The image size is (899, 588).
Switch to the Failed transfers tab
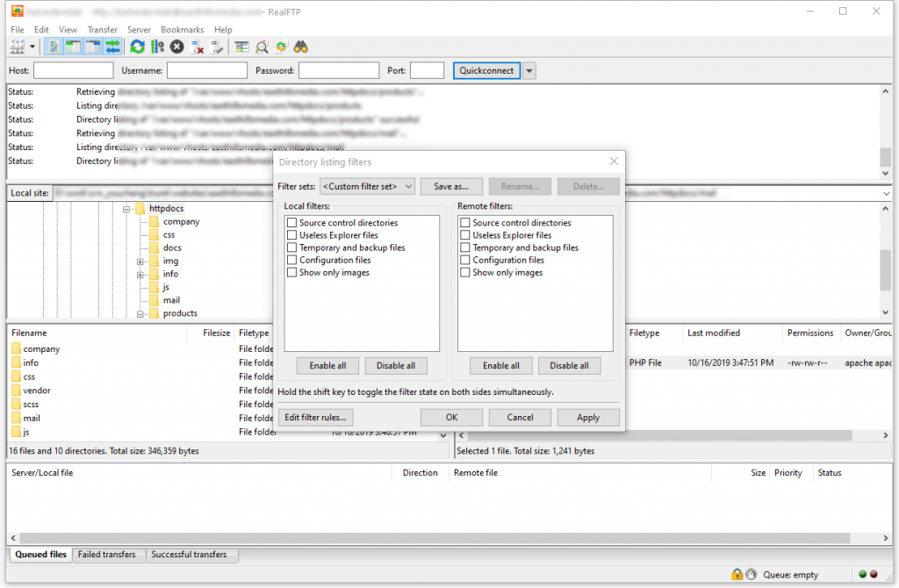106,554
